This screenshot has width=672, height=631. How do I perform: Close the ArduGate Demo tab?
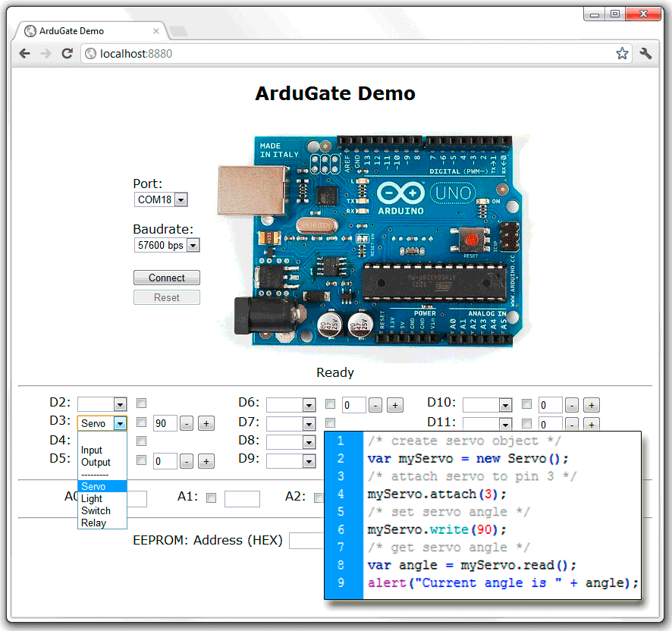156,31
